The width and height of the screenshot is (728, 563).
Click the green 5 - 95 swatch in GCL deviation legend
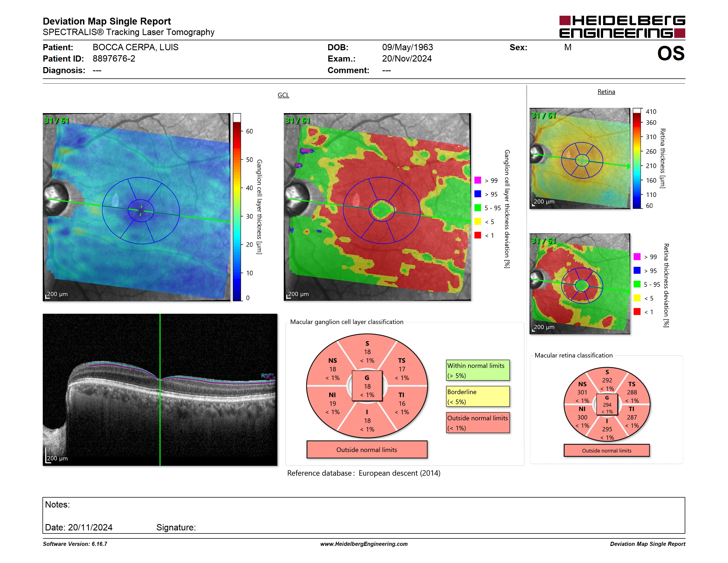478,208
